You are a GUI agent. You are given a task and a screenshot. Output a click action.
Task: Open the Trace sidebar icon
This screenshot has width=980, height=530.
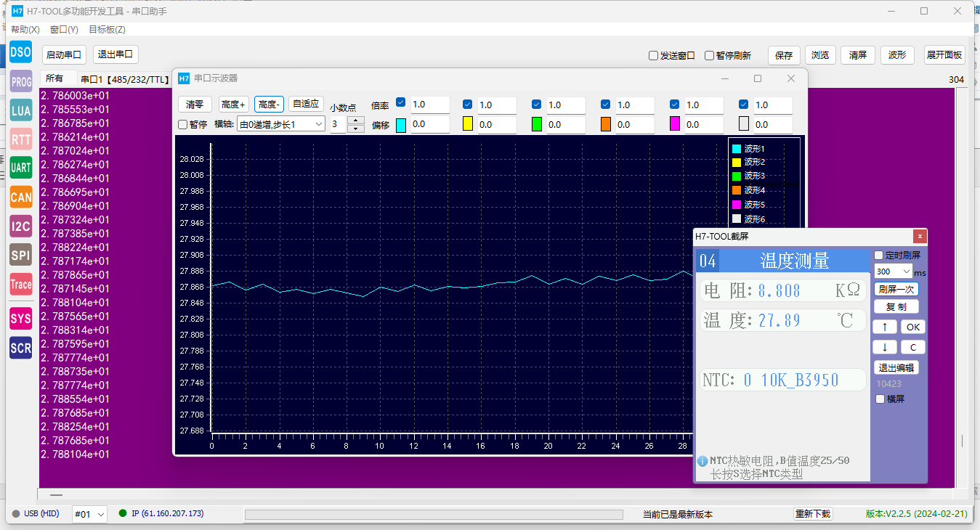[x=20, y=284]
